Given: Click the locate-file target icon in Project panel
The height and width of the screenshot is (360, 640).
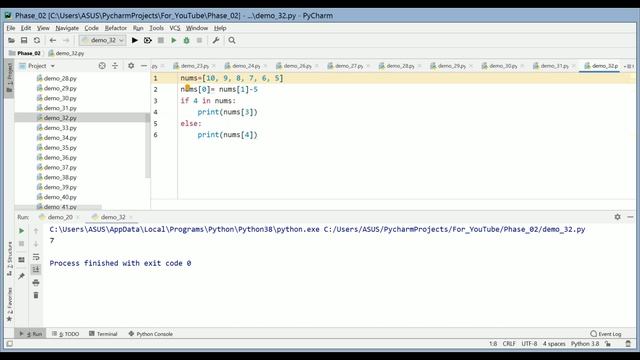Looking at the screenshot, I should tap(102, 66).
